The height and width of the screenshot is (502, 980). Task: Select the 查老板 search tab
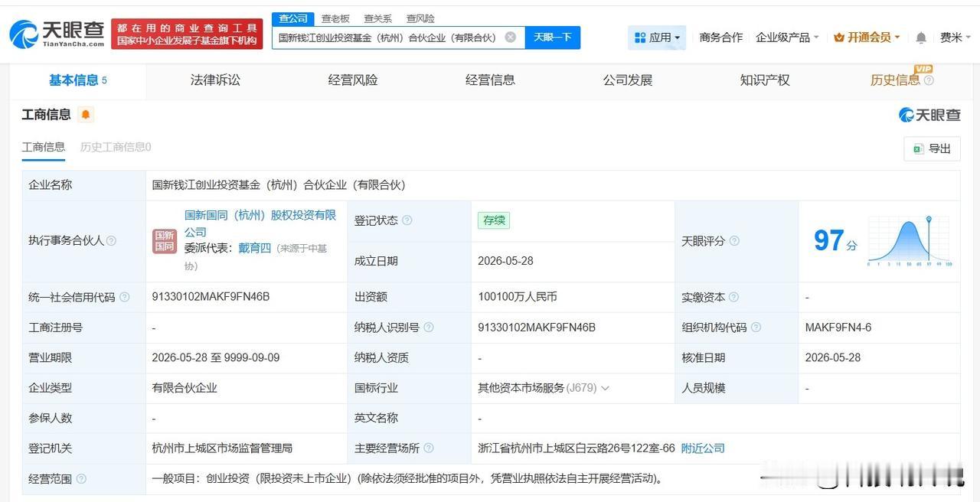point(335,18)
